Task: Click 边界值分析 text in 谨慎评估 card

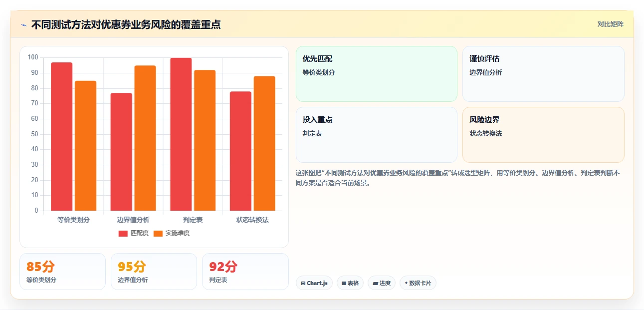Action: [486, 72]
